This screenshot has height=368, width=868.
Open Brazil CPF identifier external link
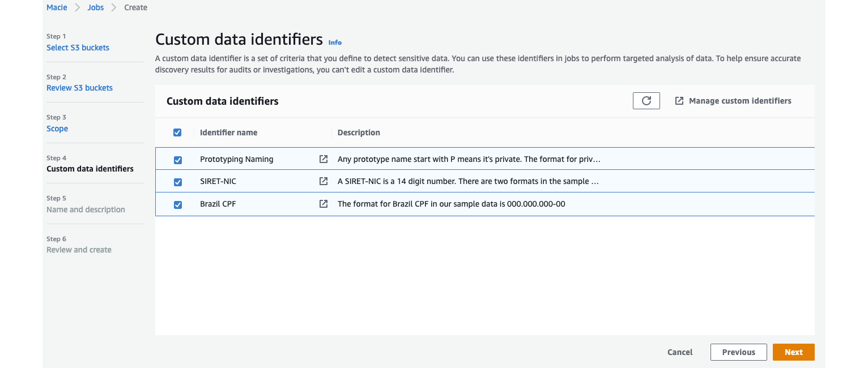point(323,204)
